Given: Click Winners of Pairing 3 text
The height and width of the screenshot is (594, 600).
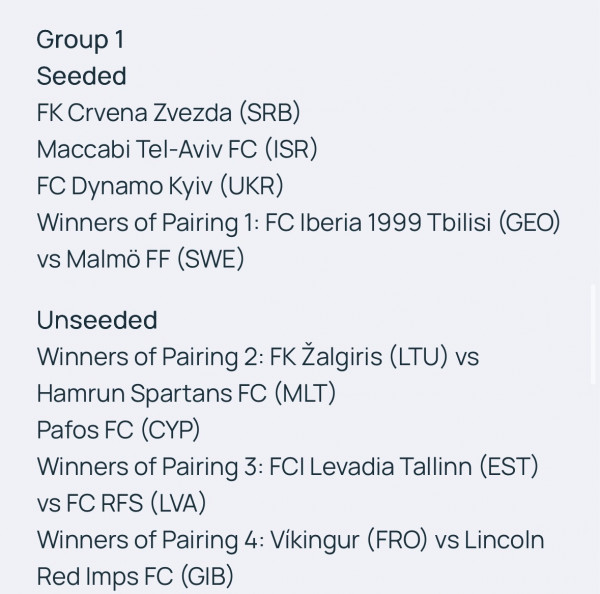Looking at the screenshot, I should tap(150, 467).
